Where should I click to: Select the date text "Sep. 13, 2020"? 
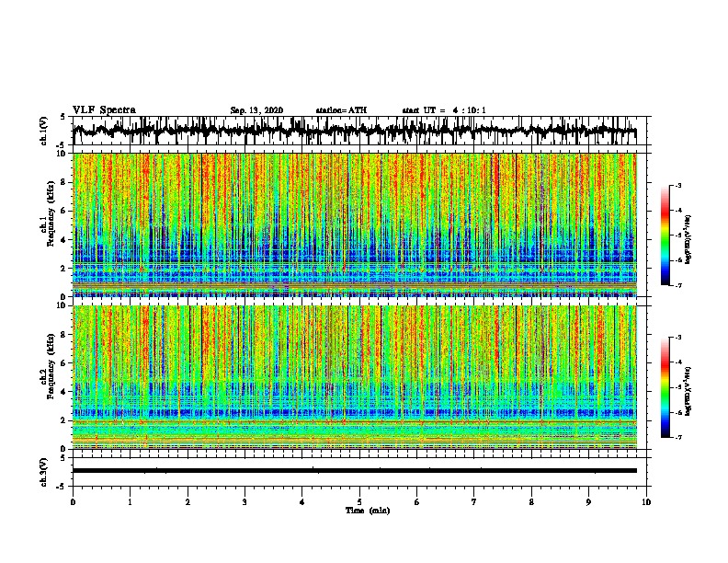click(x=256, y=110)
